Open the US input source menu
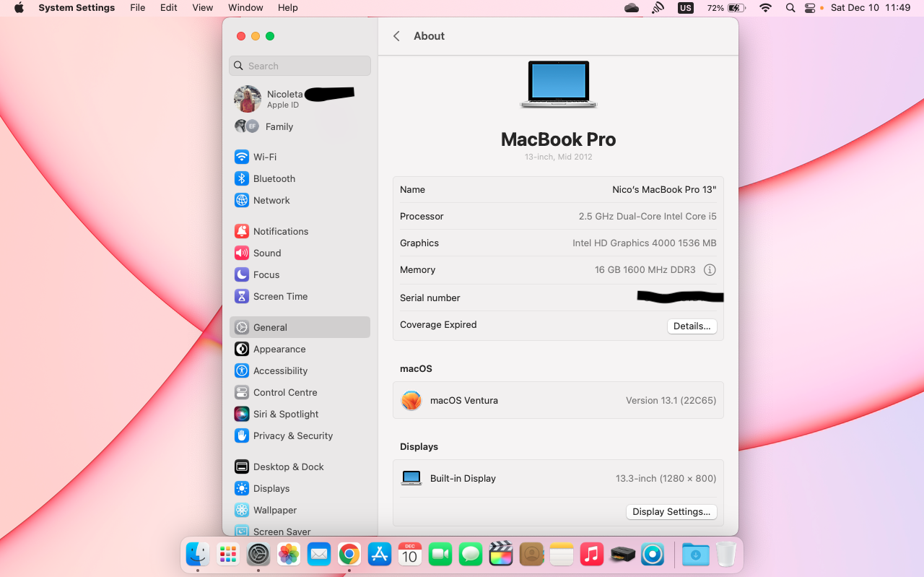 [x=686, y=8]
